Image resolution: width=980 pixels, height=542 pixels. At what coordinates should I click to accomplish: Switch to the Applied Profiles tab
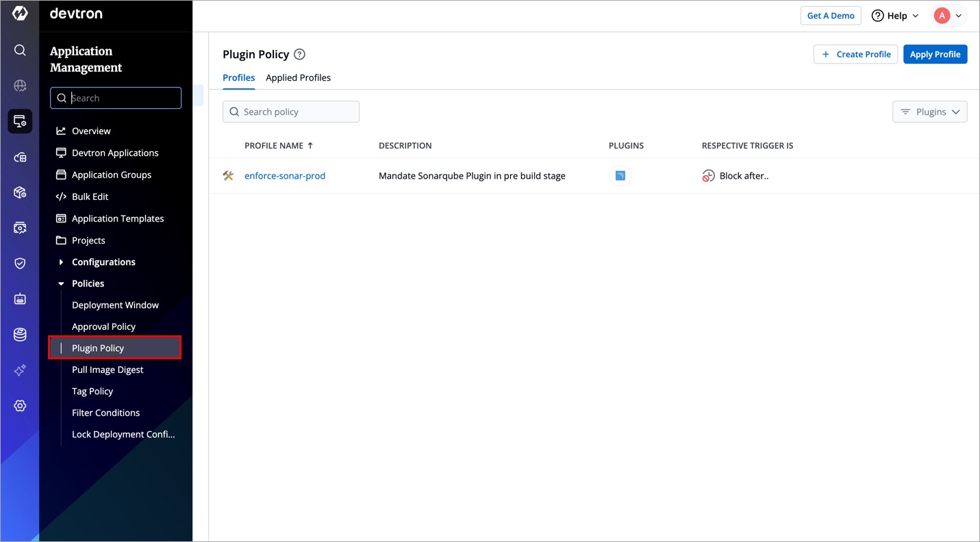[x=298, y=77]
